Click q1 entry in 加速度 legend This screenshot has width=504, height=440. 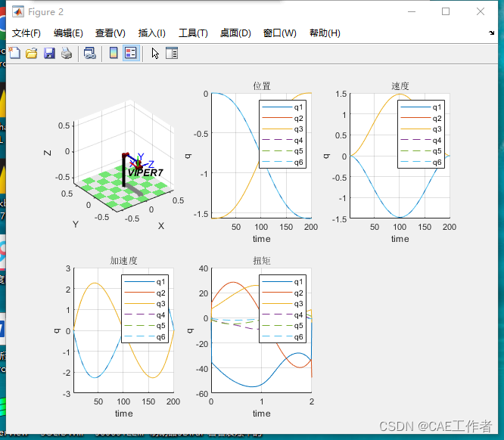pyautogui.click(x=145, y=282)
